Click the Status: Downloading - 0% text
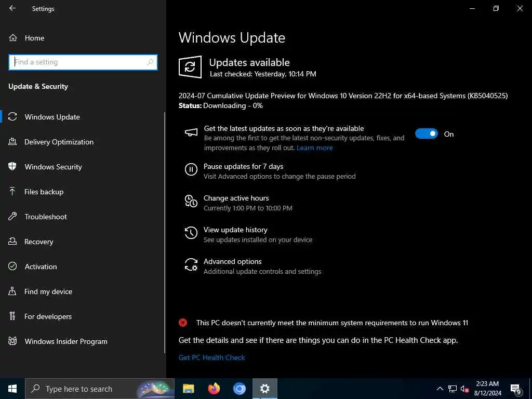 (x=220, y=105)
